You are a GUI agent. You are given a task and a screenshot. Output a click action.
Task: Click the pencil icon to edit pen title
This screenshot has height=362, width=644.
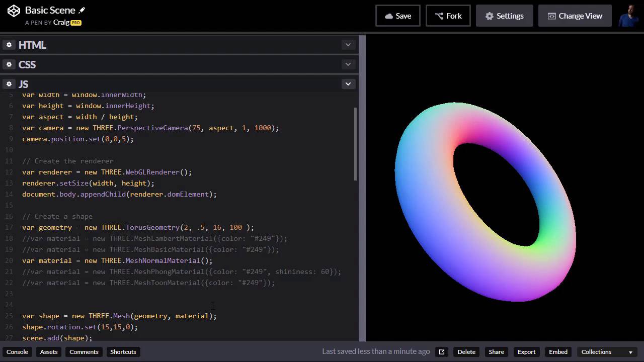click(x=83, y=10)
